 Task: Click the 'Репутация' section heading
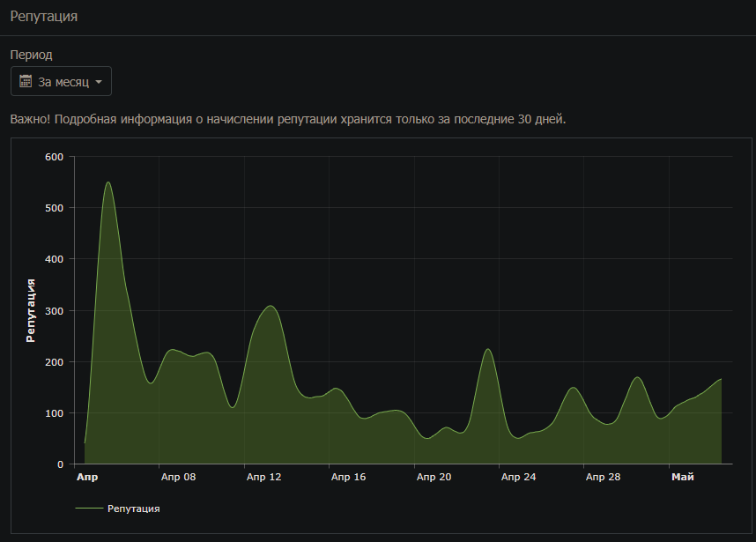pos(44,17)
